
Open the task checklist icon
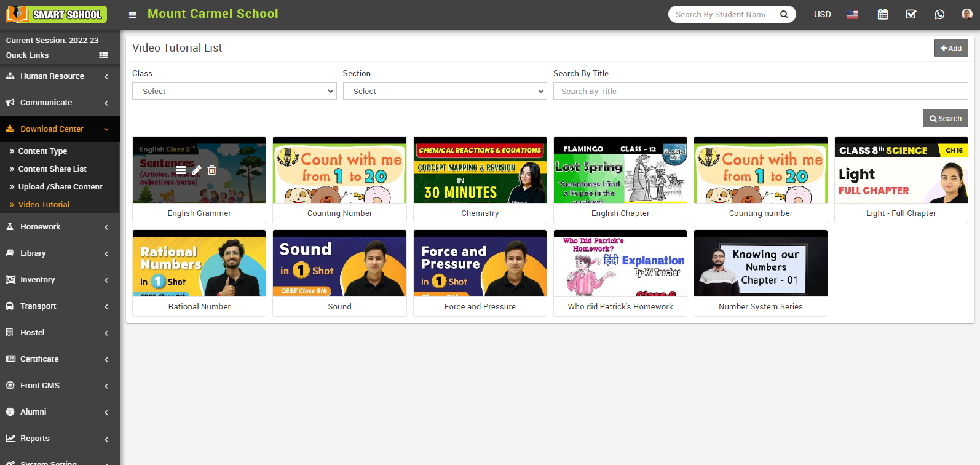click(x=911, y=14)
